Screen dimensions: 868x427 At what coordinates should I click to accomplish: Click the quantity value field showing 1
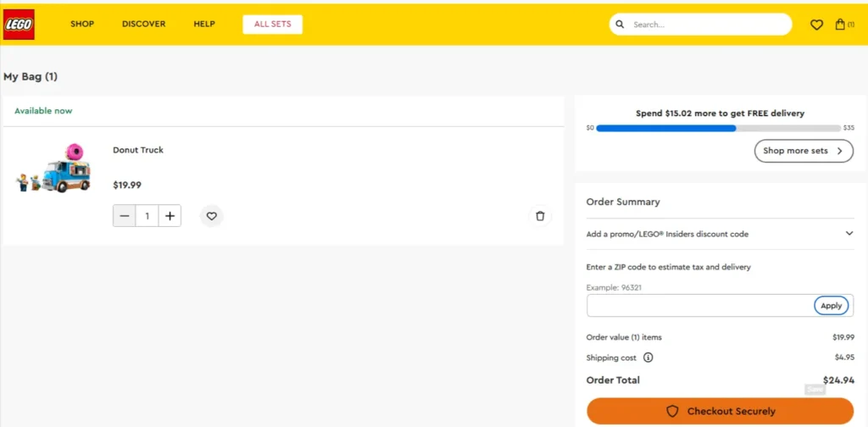(x=147, y=216)
